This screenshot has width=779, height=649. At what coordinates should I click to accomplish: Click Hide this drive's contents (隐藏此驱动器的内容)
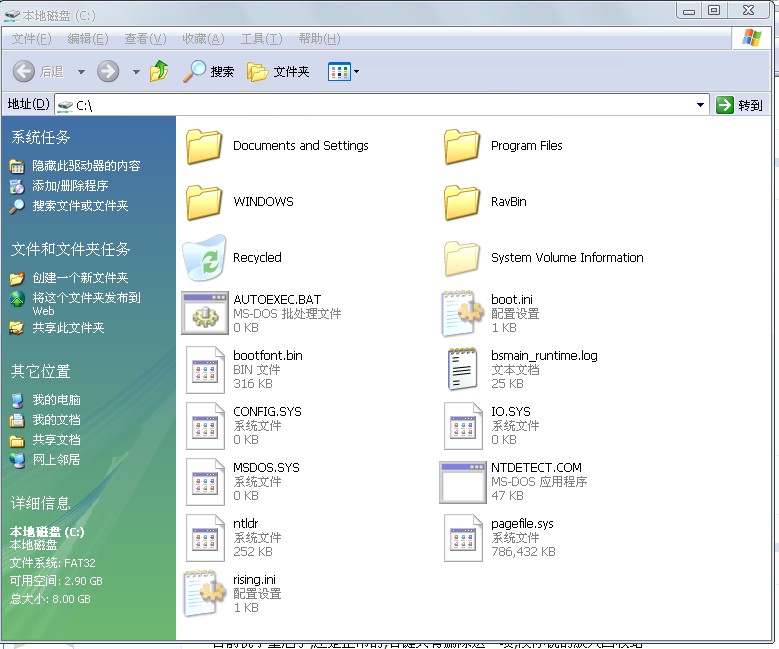(86, 165)
